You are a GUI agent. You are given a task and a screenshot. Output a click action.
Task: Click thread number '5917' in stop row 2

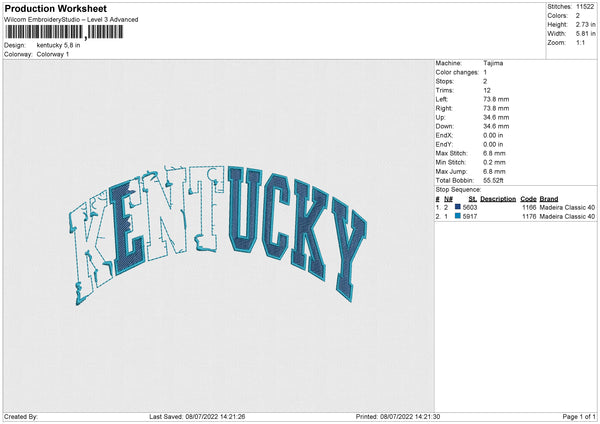tap(470, 217)
